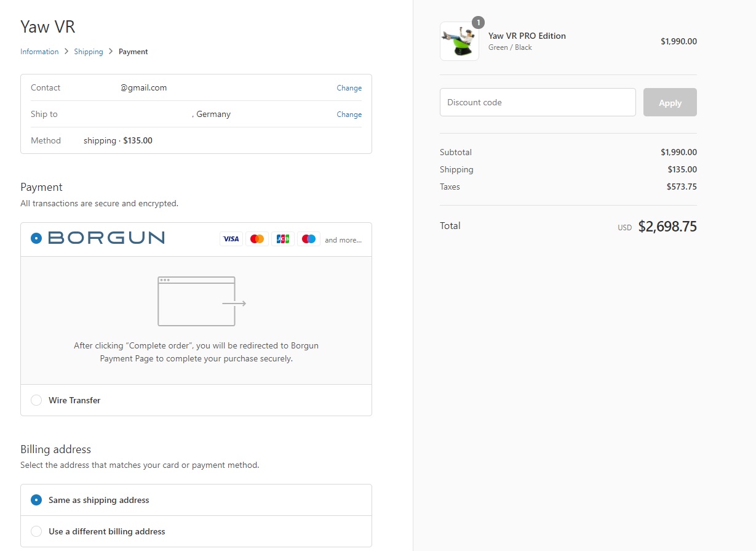The height and width of the screenshot is (551, 756).
Task: Go back to Shipping step
Action: tap(89, 52)
